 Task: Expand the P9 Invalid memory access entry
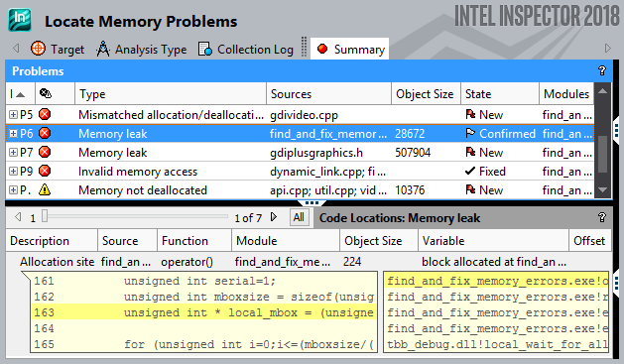[x=13, y=171]
